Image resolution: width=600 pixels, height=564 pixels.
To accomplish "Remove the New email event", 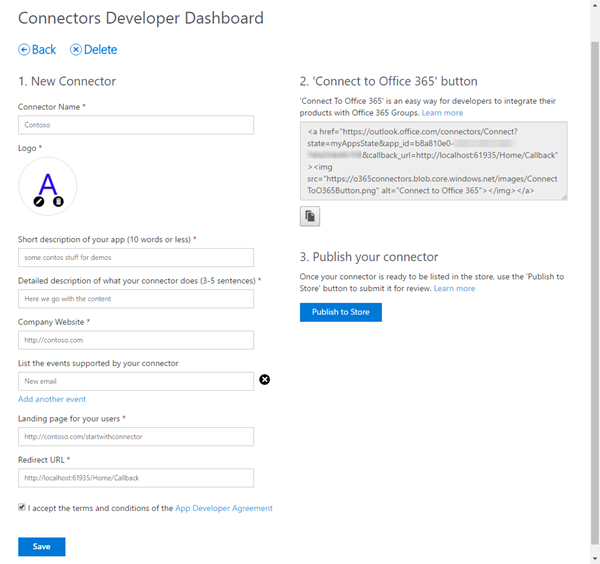I will (265, 380).
